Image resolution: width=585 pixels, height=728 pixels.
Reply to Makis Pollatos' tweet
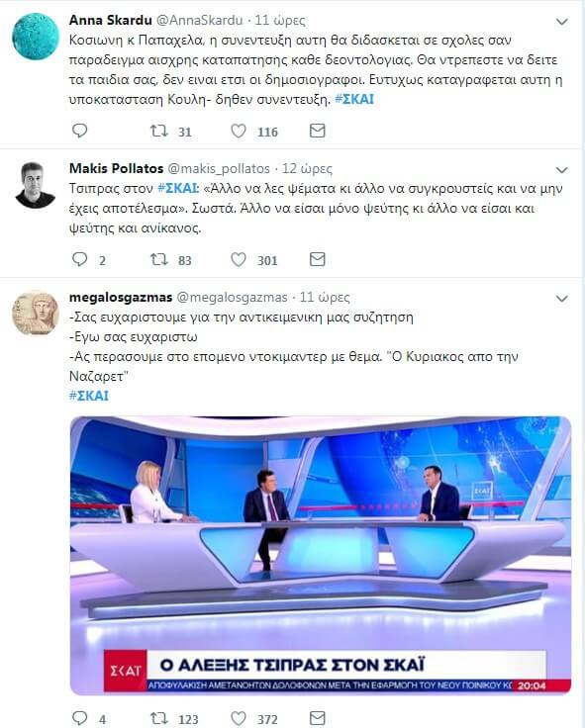click(80, 259)
